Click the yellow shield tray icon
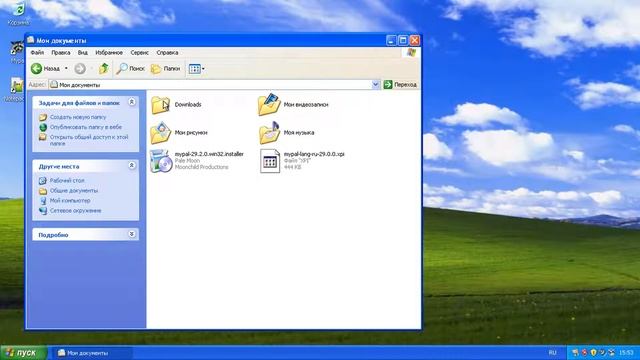This screenshot has width=640, height=360. [x=593, y=353]
